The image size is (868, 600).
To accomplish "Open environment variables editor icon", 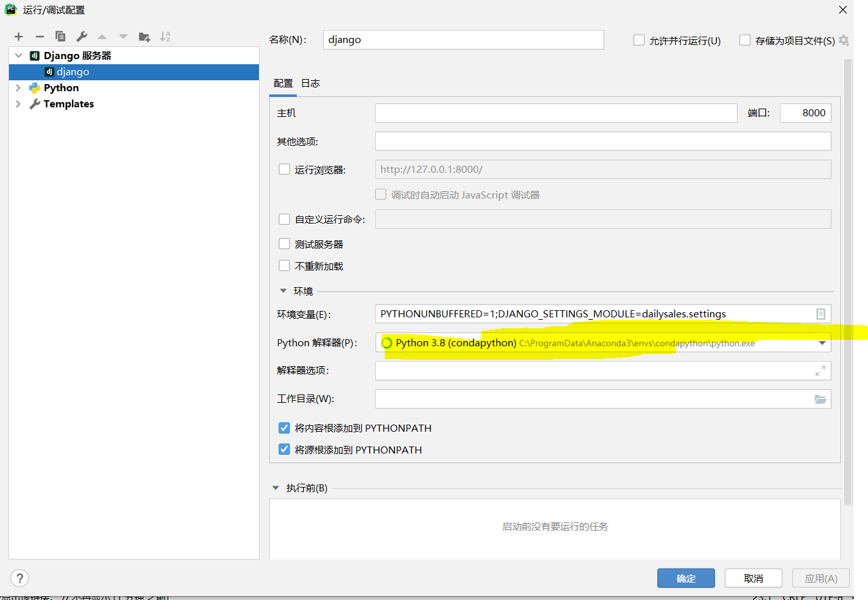I will (x=820, y=314).
